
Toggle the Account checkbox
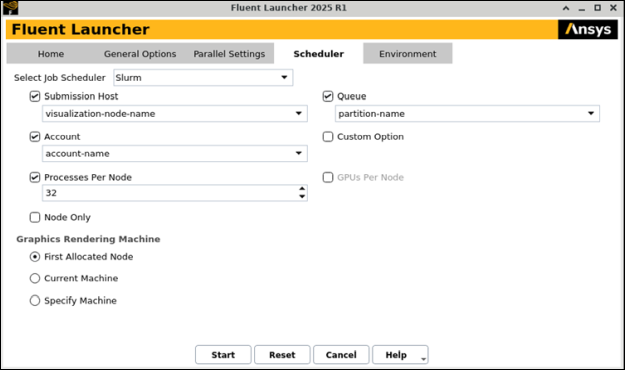point(35,137)
